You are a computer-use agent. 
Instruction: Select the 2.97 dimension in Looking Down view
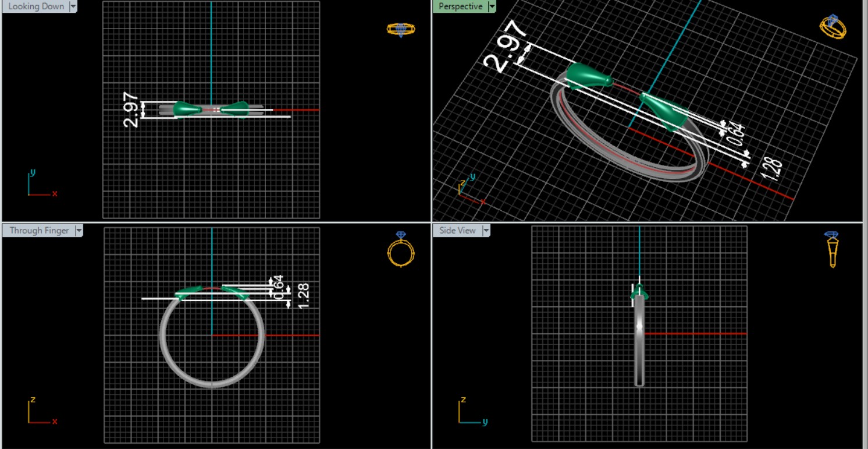(131, 110)
